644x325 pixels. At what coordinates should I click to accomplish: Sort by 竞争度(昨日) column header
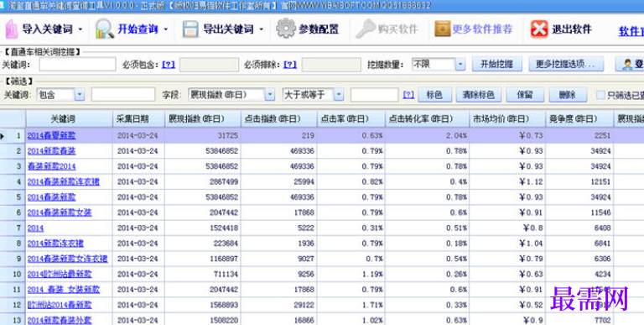click(x=579, y=119)
